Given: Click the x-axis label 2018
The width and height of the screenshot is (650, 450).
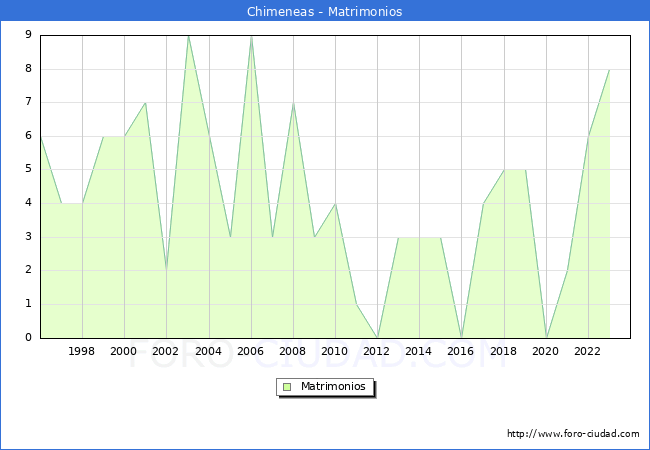Looking at the screenshot, I should (504, 351).
